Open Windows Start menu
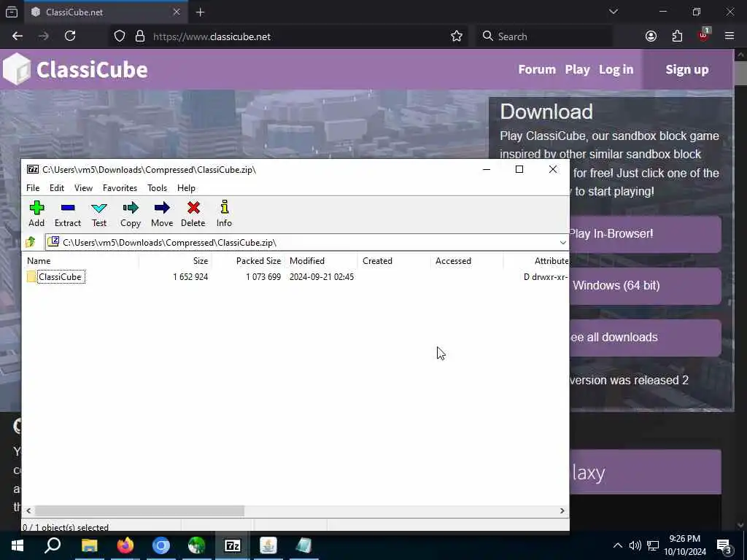 point(18,545)
